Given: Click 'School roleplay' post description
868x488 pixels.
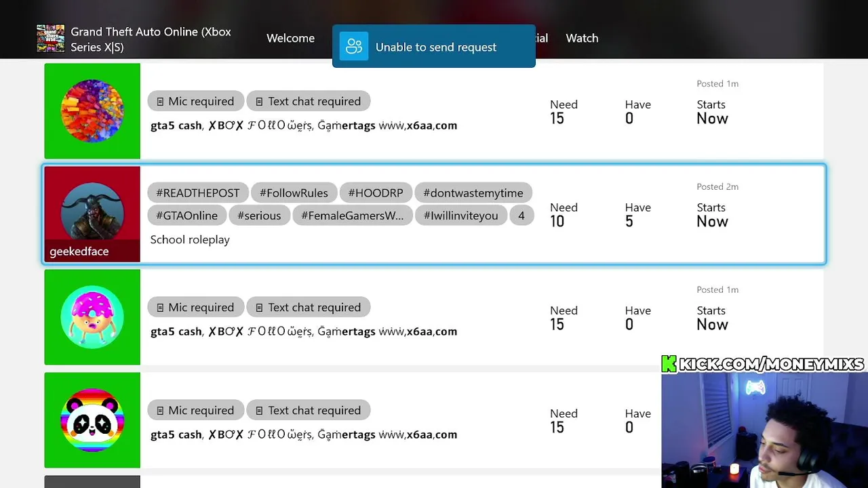Looking at the screenshot, I should pos(190,239).
